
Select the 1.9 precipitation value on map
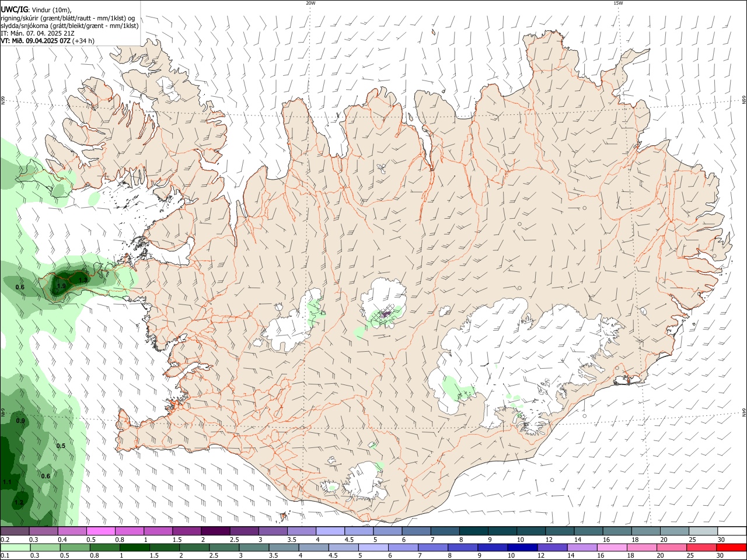click(61, 286)
